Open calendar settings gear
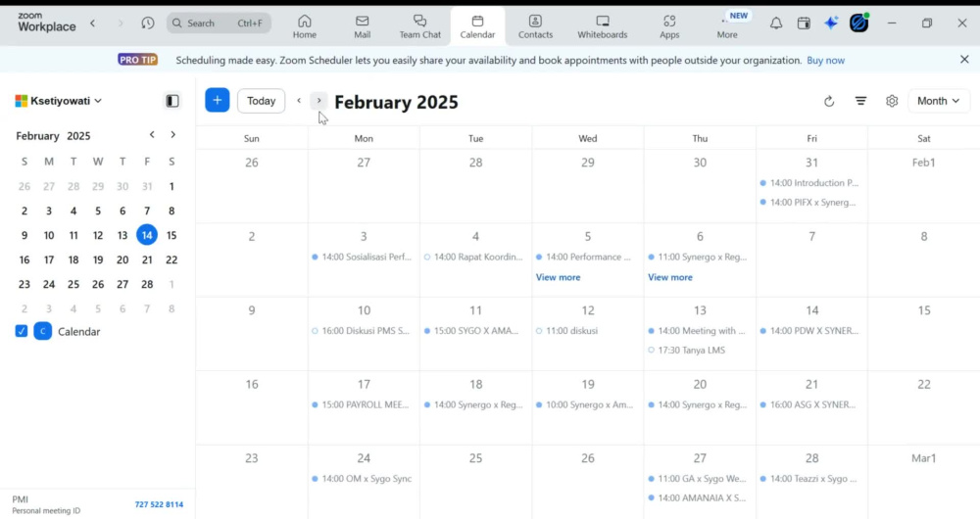 click(892, 101)
